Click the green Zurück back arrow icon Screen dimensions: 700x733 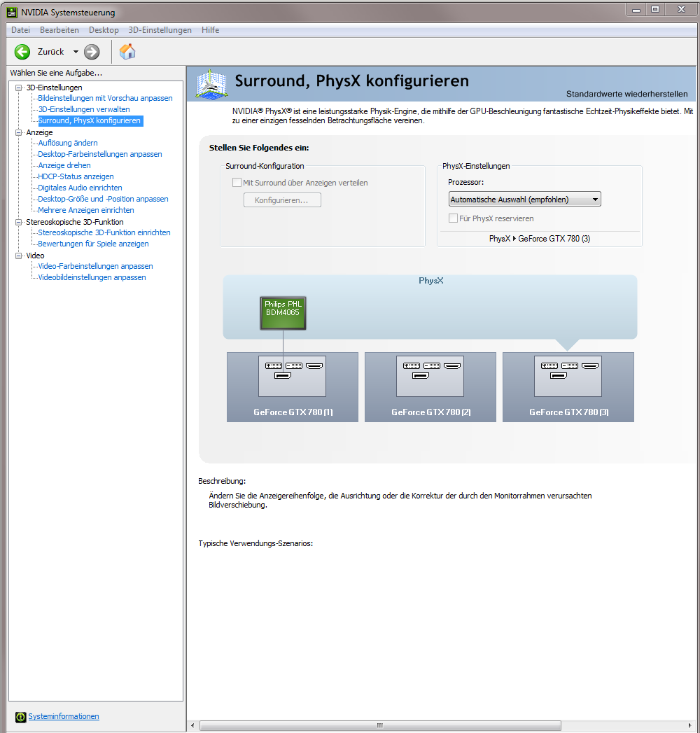[22, 52]
